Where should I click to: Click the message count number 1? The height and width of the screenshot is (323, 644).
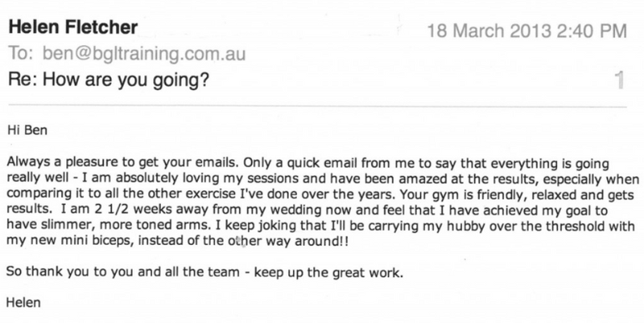click(x=619, y=80)
